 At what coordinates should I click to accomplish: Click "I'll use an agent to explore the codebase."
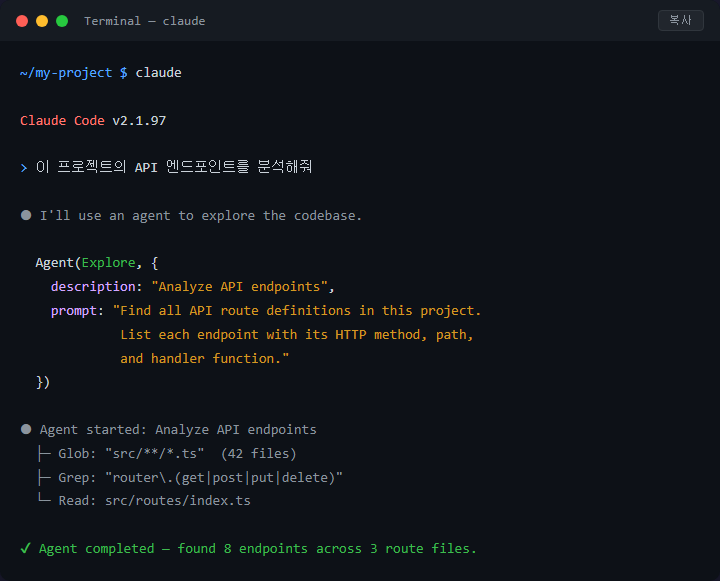tap(201, 215)
